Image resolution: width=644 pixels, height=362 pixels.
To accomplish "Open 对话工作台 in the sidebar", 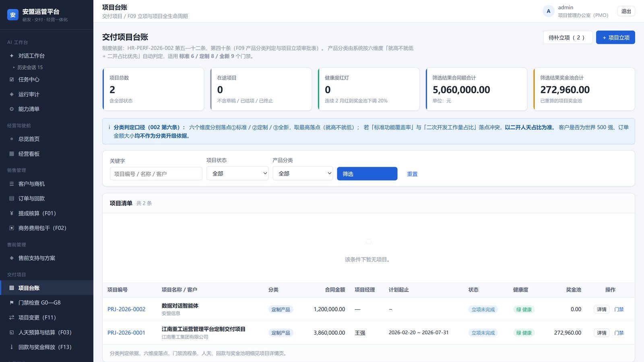I will click(x=47, y=56).
